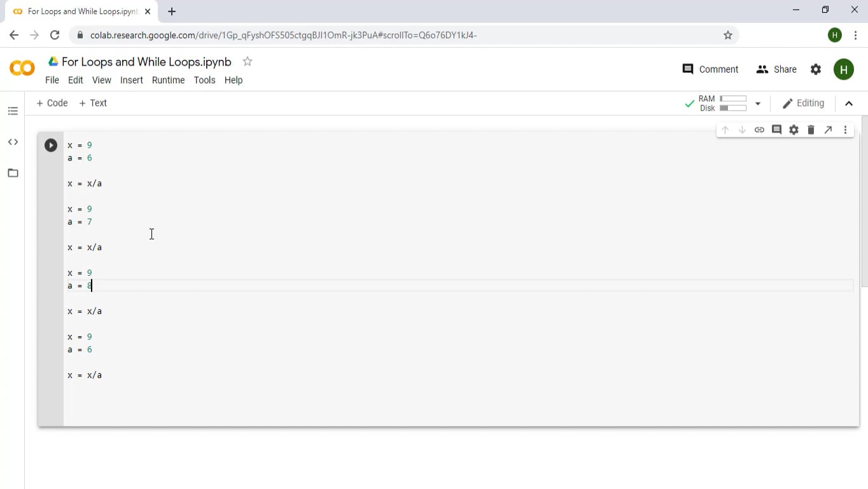868x489 pixels.
Task: Open the Help menu
Action: point(234,80)
